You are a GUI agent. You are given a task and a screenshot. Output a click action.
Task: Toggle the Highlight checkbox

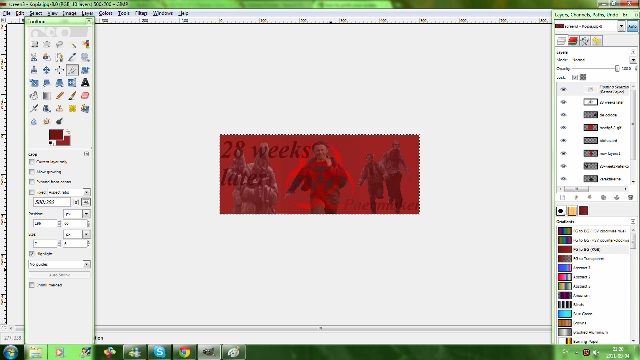32,253
